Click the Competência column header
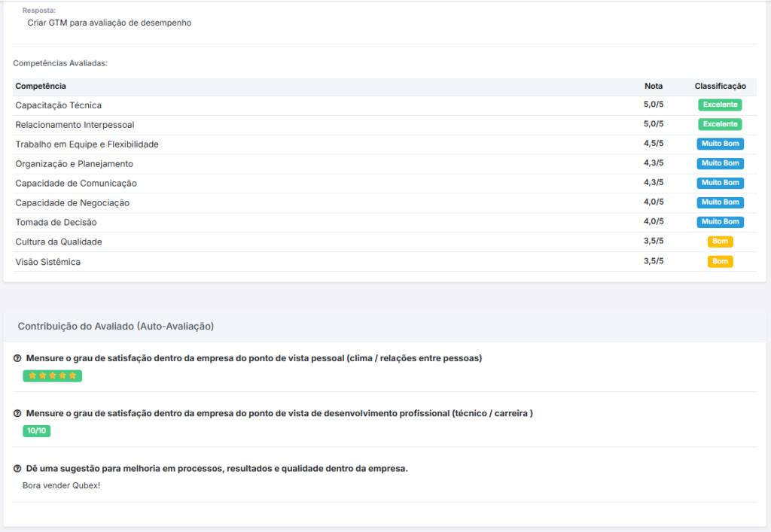This screenshot has height=532, width=771. (x=41, y=87)
